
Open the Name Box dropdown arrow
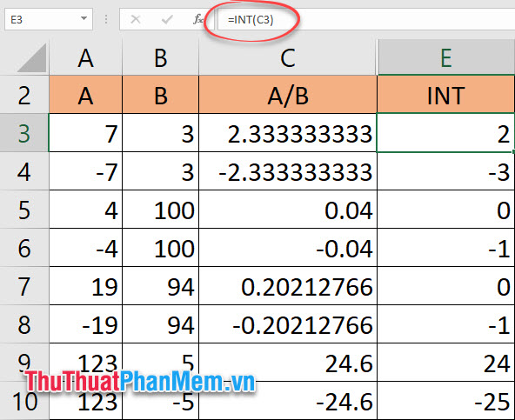[x=84, y=19]
